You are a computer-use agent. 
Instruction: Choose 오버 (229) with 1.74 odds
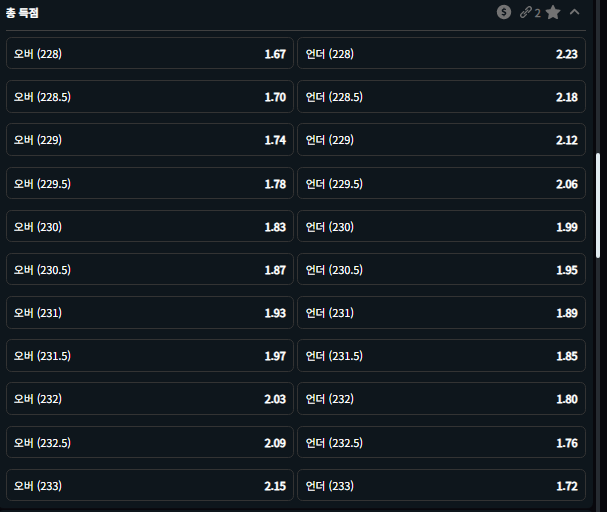coord(150,140)
